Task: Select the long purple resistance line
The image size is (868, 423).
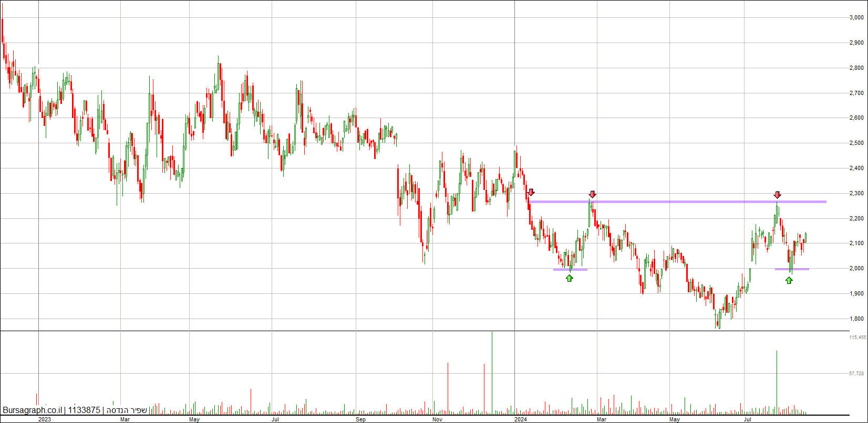Action: tap(677, 202)
